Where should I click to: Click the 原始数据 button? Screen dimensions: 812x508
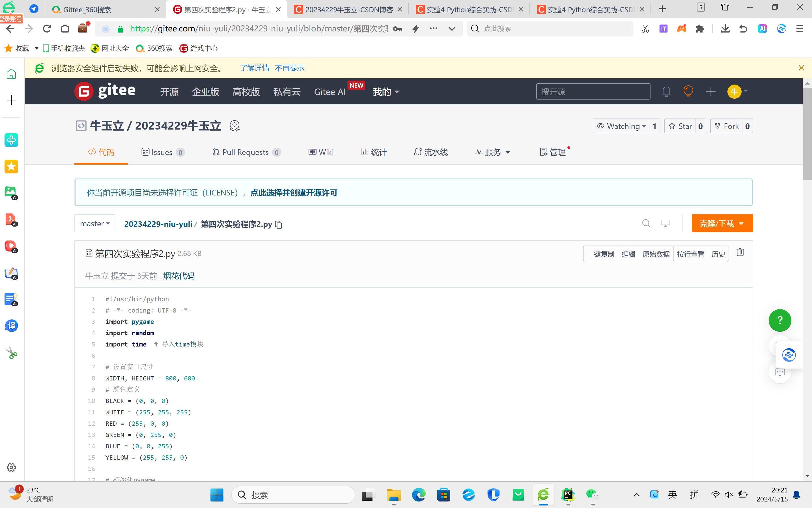tap(656, 254)
